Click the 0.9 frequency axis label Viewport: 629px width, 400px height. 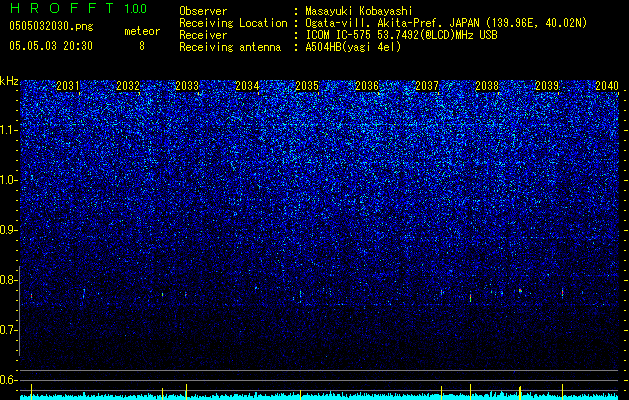pos(9,230)
